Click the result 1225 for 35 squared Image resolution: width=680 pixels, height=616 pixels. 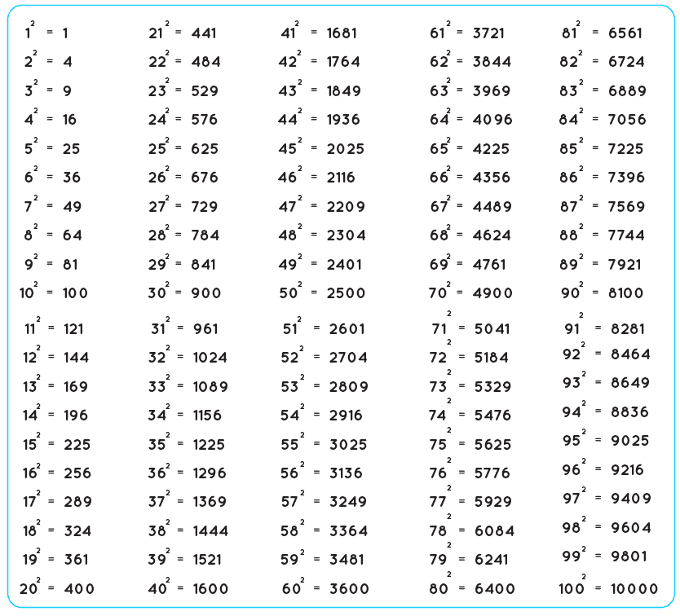pos(209,444)
